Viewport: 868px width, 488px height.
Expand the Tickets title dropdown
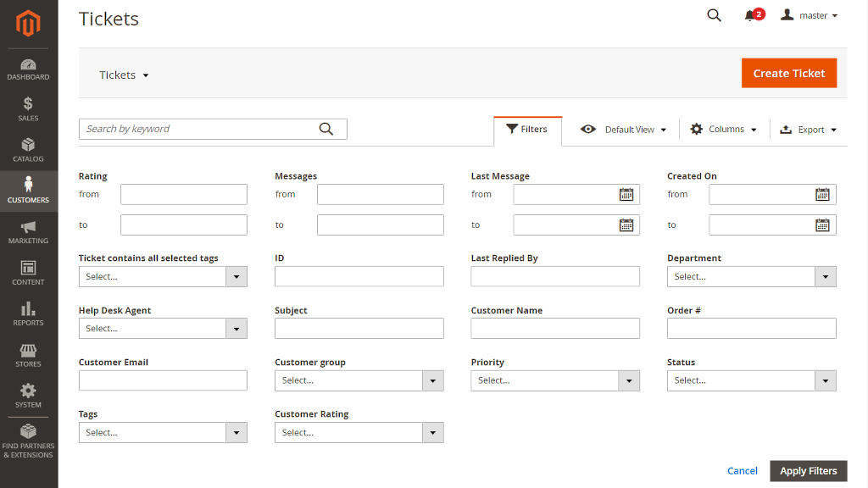tap(124, 75)
